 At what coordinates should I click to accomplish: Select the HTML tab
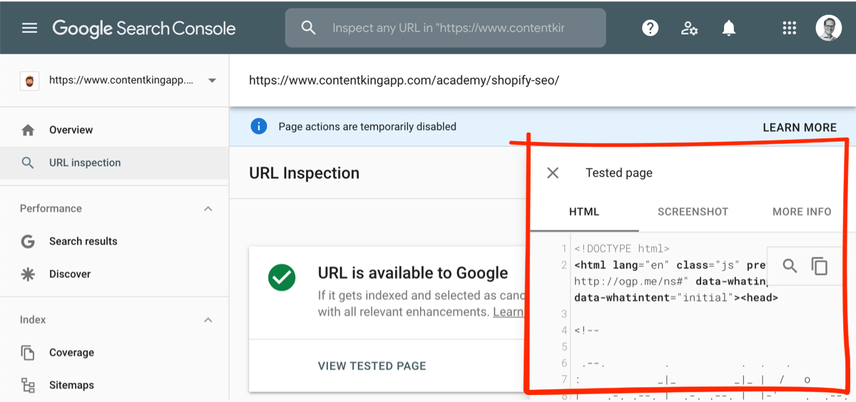pyautogui.click(x=584, y=212)
